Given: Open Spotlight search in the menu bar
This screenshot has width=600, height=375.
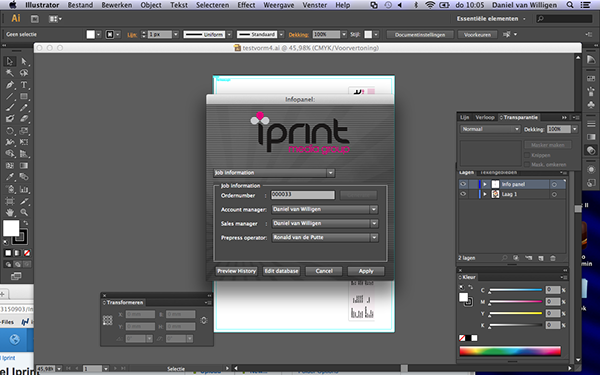Looking at the screenshot, I should point(570,5).
